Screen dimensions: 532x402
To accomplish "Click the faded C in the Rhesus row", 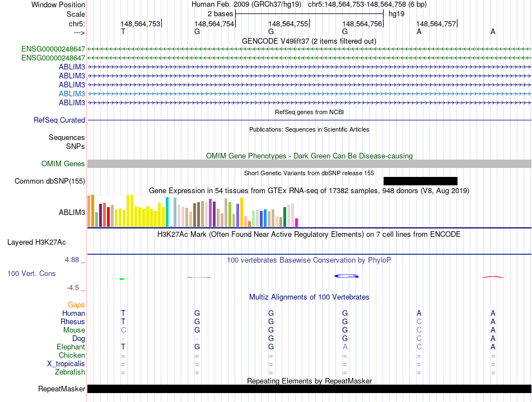I will point(419,321).
